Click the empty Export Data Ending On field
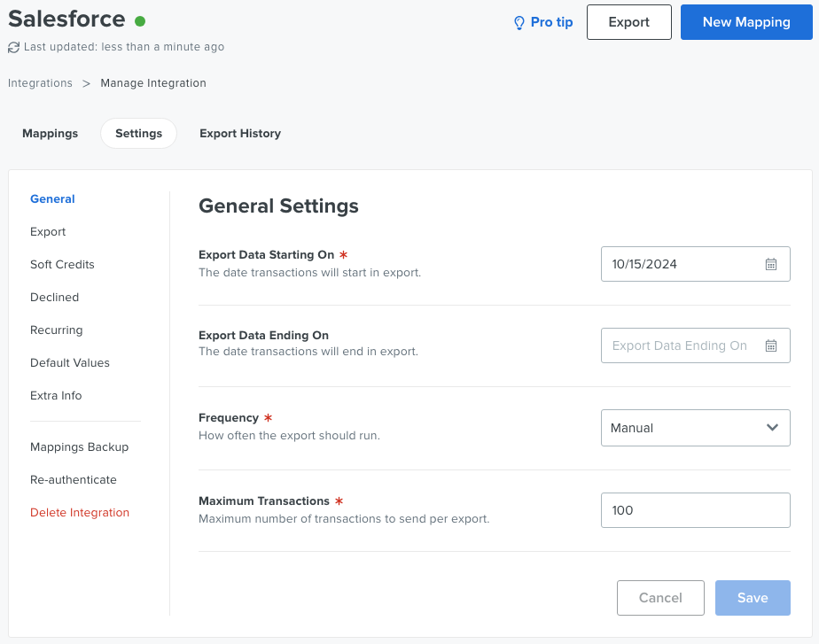The height and width of the screenshot is (644, 819). (x=695, y=345)
